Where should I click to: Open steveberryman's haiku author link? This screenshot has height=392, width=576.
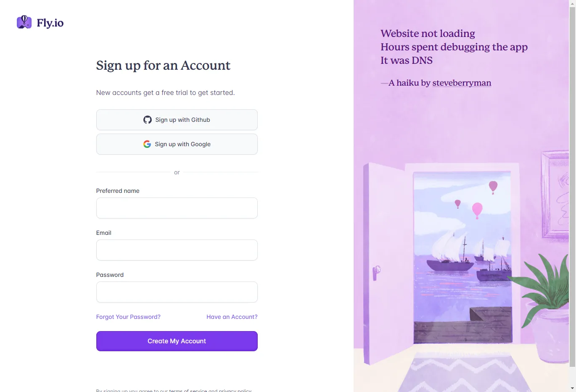(462, 83)
